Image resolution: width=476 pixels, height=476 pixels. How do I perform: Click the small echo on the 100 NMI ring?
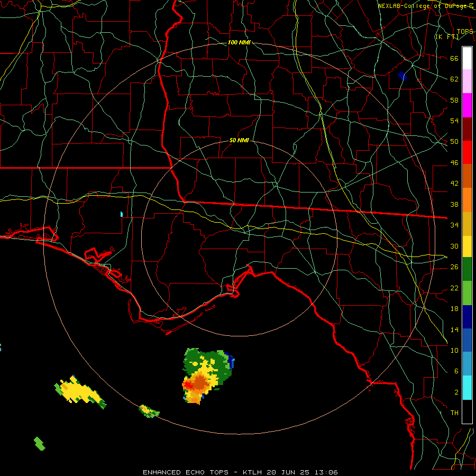[x=149, y=411]
